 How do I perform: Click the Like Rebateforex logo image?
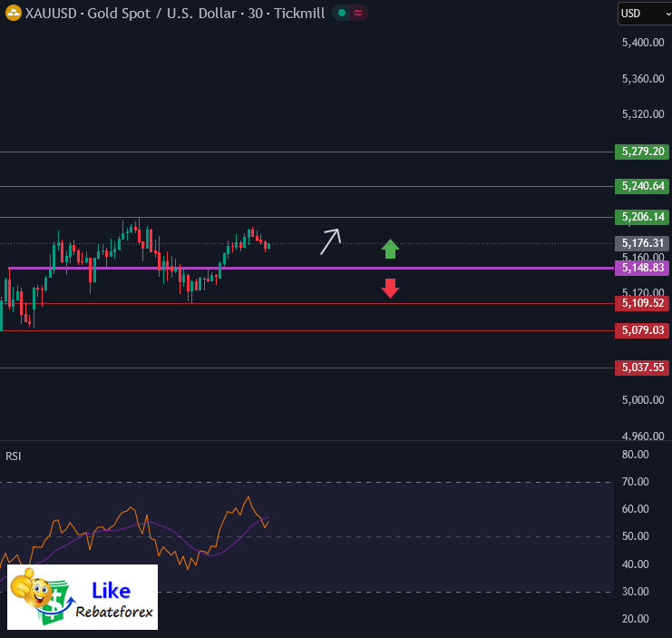[83, 597]
